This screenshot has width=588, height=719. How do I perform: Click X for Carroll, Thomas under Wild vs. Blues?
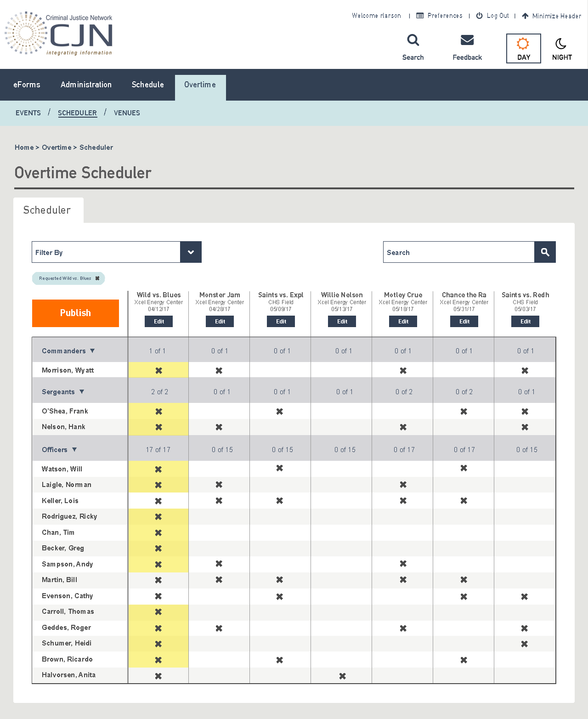[158, 611]
